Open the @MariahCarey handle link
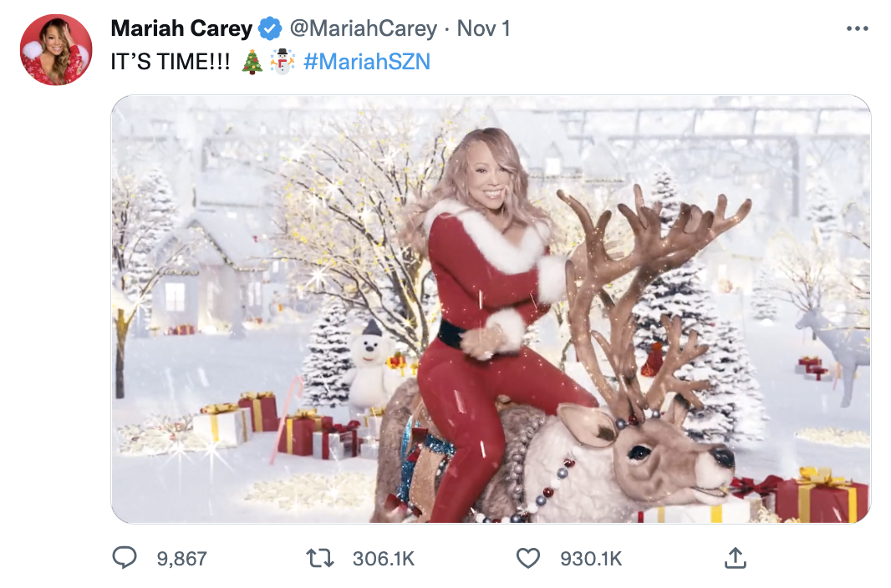891x588 pixels. tap(363, 29)
